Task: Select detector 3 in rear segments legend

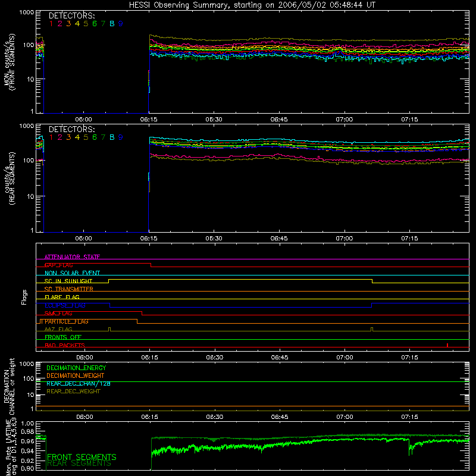Action: 68,137
